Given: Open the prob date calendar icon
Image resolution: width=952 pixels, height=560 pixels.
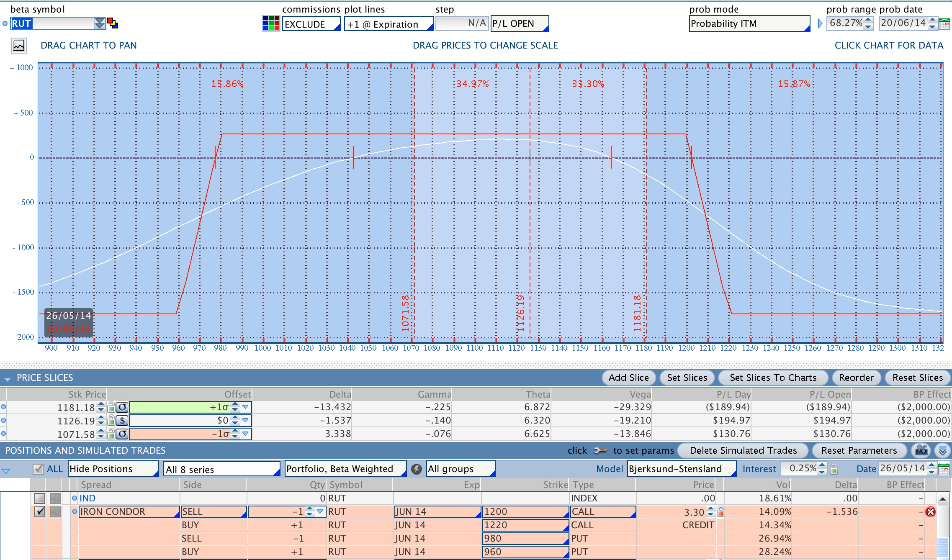Looking at the screenshot, I should tap(944, 24).
